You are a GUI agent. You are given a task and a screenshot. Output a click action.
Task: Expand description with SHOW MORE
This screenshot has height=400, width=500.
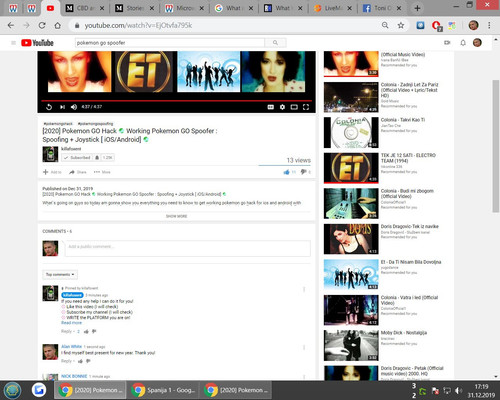click(x=177, y=216)
